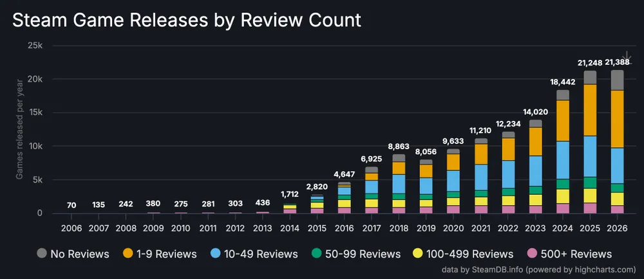
Task: Click the gray No Reviews legend dot
Action: tap(41, 253)
